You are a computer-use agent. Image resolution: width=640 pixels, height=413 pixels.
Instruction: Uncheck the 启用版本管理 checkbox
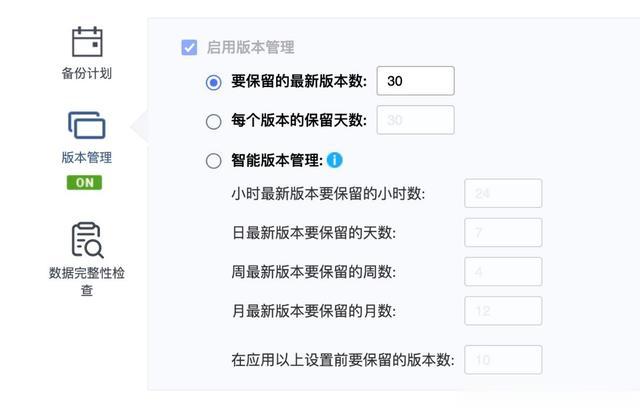tap(189, 47)
